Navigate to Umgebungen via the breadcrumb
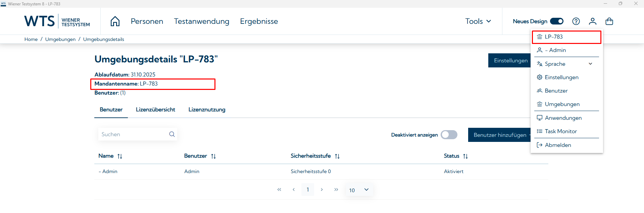 (x=60, y=39)
